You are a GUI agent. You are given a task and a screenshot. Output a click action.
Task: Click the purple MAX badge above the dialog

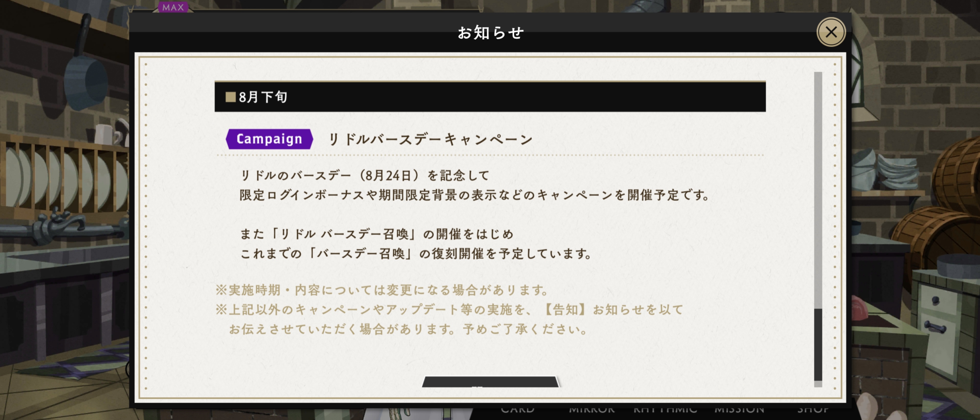coord(173,7)
